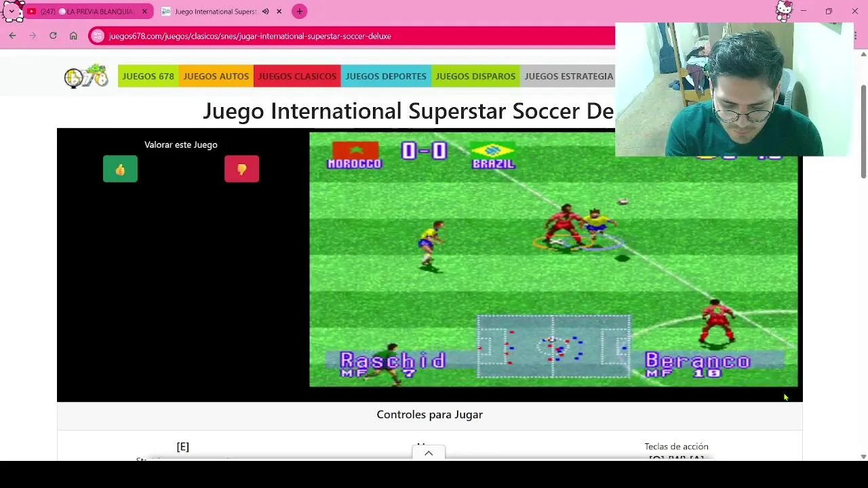
Task: Mute the game tab via speaker icon
Action: pos(265,12)
